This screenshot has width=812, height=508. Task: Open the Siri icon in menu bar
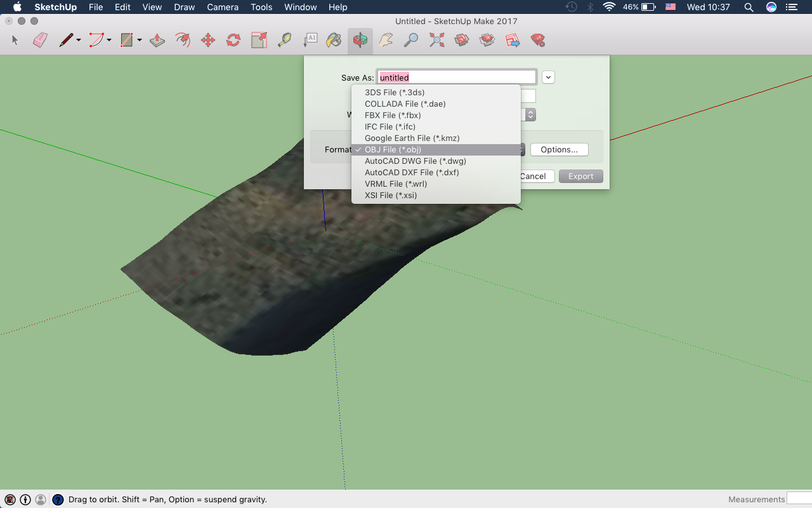pyautogui.click(x=771, y=7)
